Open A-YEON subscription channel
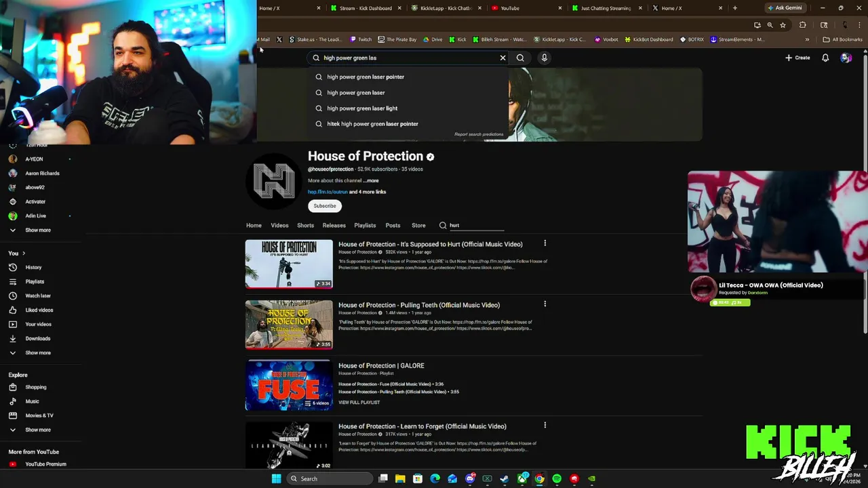The width and height of the screenshot is (868, 488). coord(34,159)
